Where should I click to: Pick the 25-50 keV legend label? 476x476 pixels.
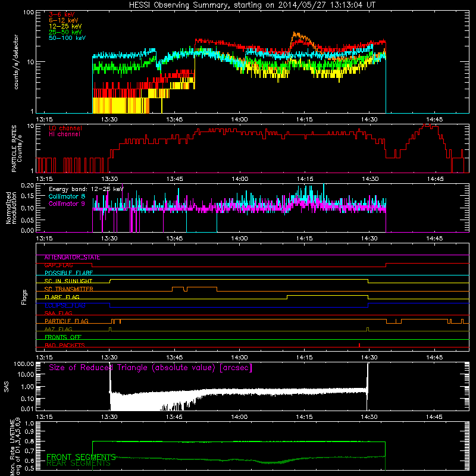point(65,32)
